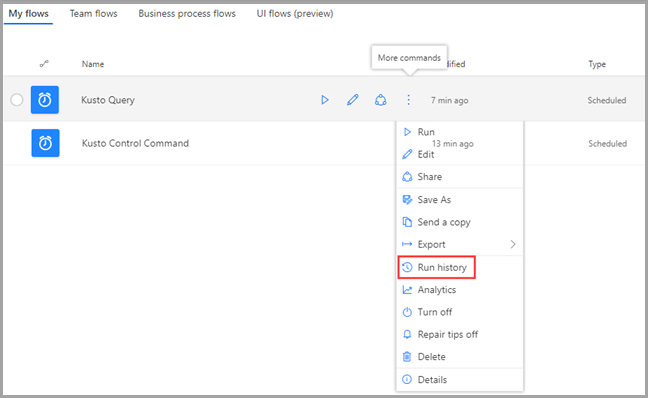The width and height of the screenshot is (648, 398).
Task: Click the pencil edit icon for Kusto Query
Action: 353,100
